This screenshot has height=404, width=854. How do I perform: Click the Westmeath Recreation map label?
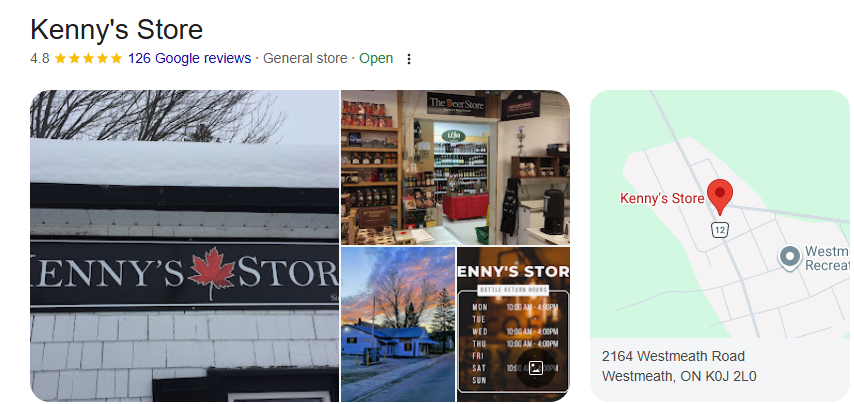[x=827, y=258]
